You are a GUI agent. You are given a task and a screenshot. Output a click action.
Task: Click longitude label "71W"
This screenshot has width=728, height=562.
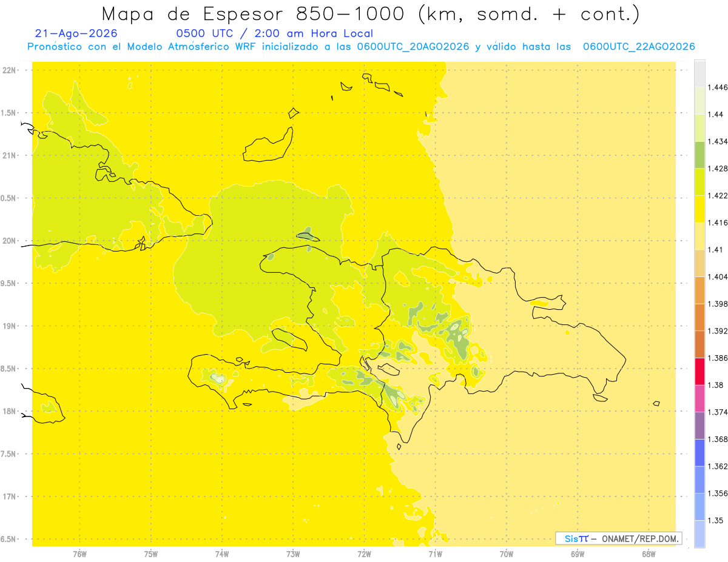click(435, 554)
